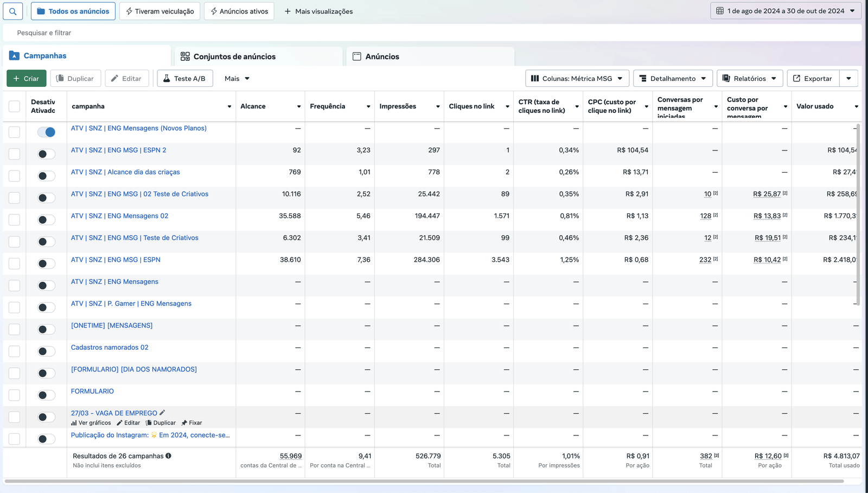Open the ATV | SNZ | ENG Mensagens 02 campaign link

pyautogui.click(x=119, y=216)
